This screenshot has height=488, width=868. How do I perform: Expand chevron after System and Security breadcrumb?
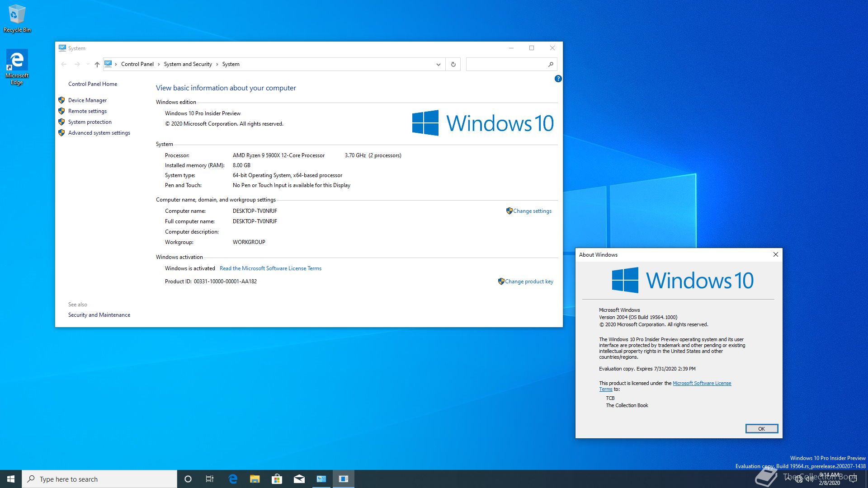click(x=217, y=64)
